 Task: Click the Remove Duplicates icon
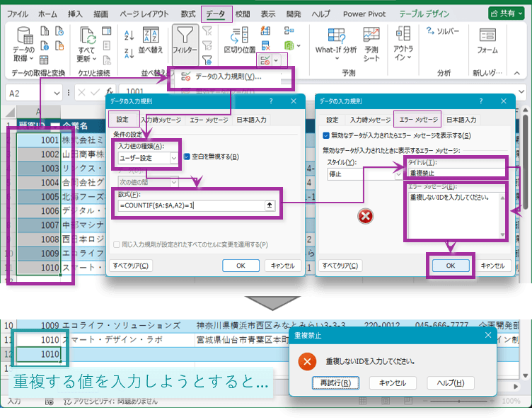coord(265,45)
